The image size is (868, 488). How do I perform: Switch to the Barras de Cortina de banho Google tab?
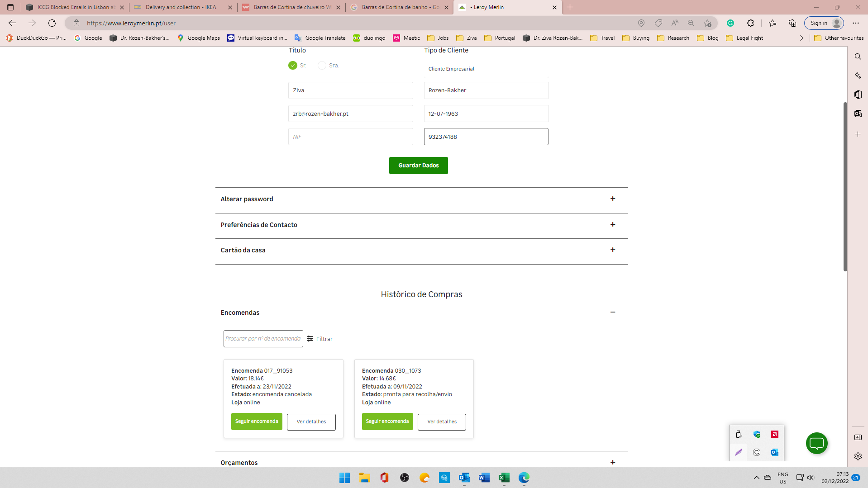click(400, 7)
